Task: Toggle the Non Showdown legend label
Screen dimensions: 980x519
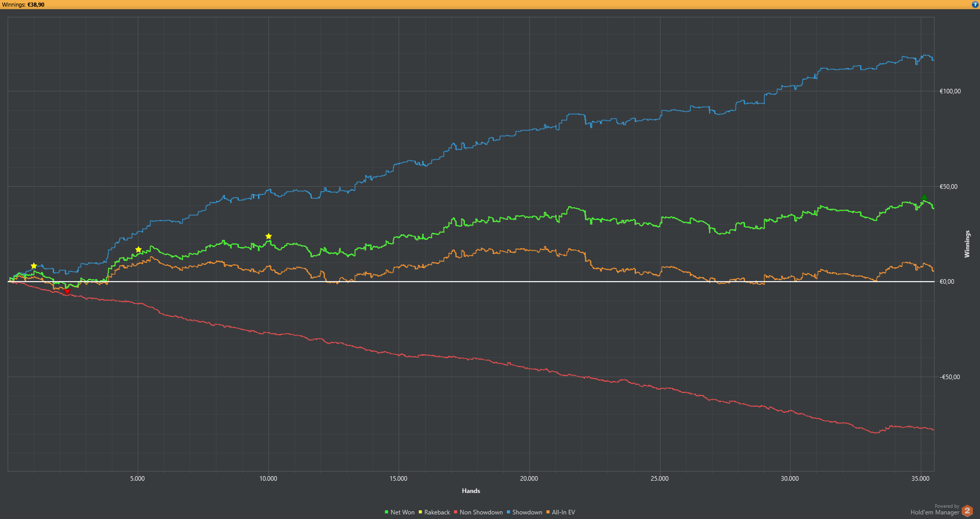Action: [481, 512]
